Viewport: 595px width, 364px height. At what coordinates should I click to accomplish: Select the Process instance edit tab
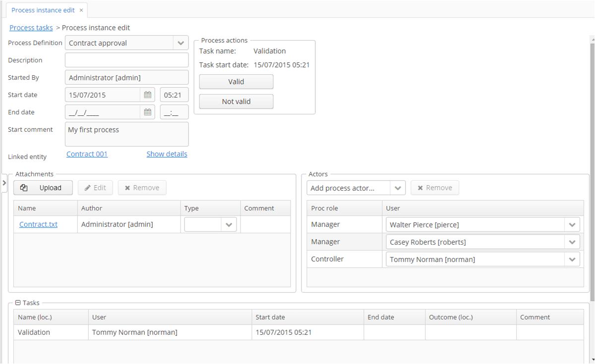[43, 10]
